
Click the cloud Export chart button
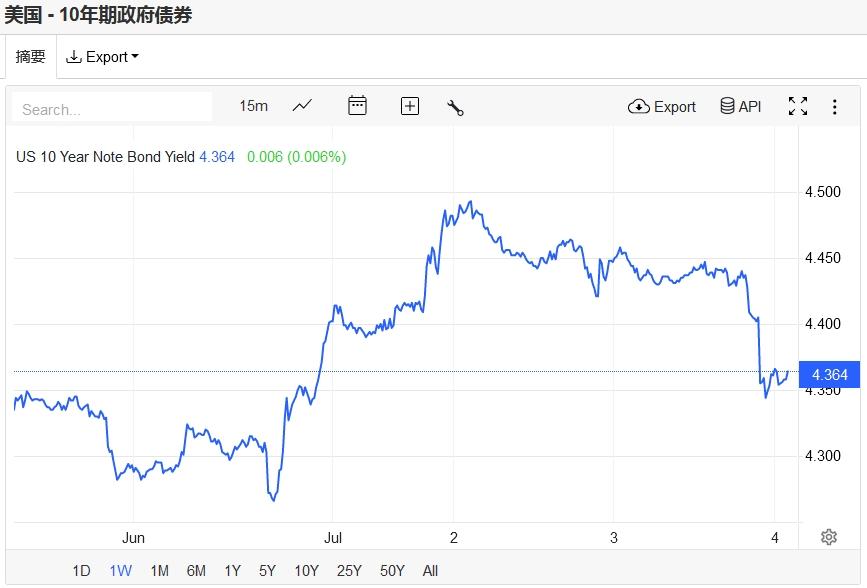point(662,106)
